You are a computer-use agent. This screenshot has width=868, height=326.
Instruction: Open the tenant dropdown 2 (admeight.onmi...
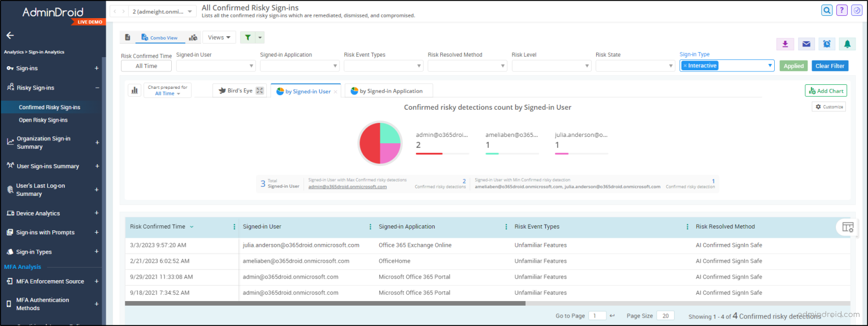pos(163,11)
